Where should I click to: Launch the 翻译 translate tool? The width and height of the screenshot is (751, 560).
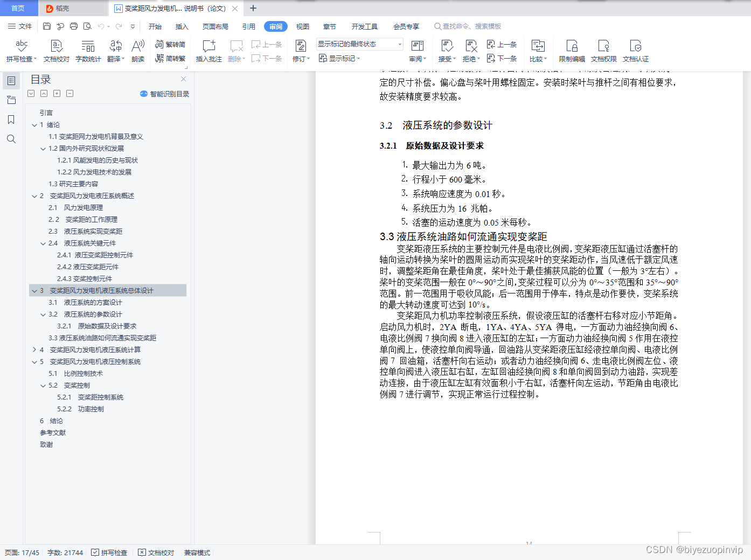tap(115, 50)
